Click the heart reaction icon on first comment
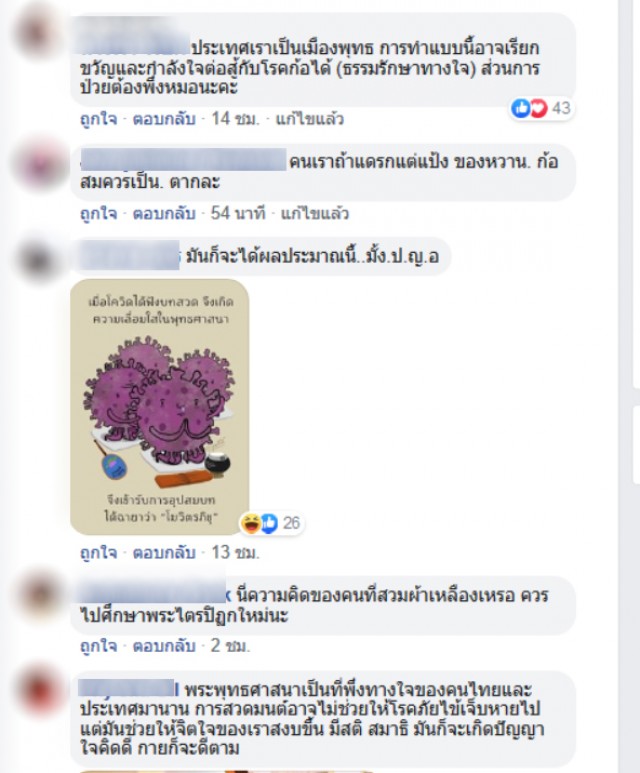640x773 pixels. [x=538, y=108]
